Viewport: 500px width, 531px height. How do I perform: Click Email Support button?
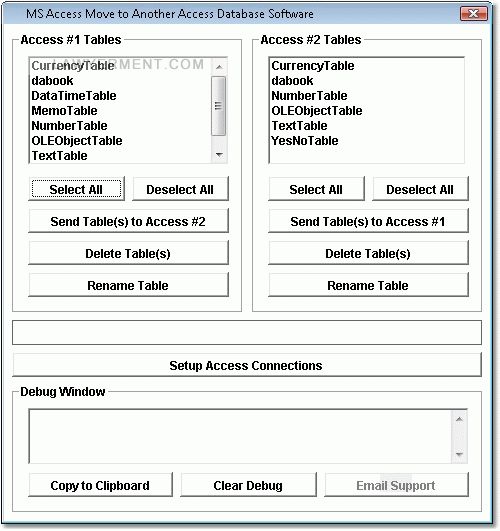click(x=396, y=485)
